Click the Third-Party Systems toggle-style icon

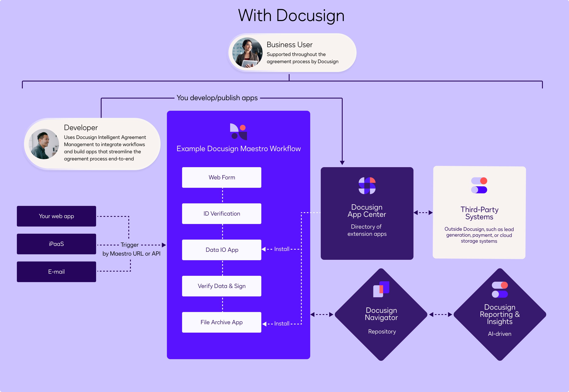[479, 186]
